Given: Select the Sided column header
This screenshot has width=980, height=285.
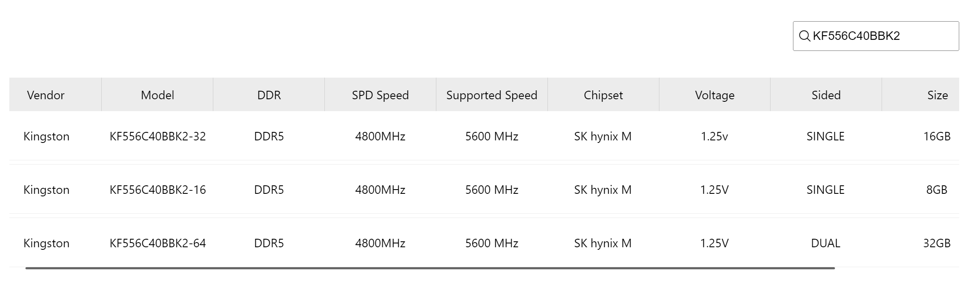Looking at the screenshot, I should tap(826, 95).
